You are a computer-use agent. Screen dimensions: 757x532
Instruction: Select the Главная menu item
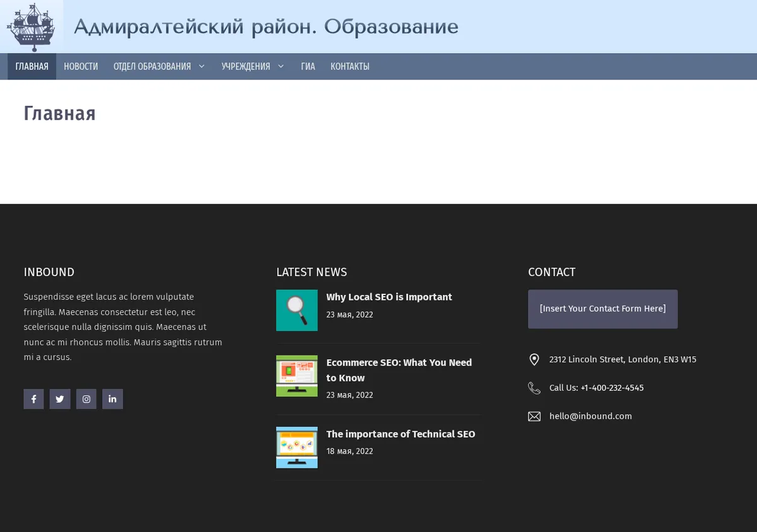tap(32, 66)
